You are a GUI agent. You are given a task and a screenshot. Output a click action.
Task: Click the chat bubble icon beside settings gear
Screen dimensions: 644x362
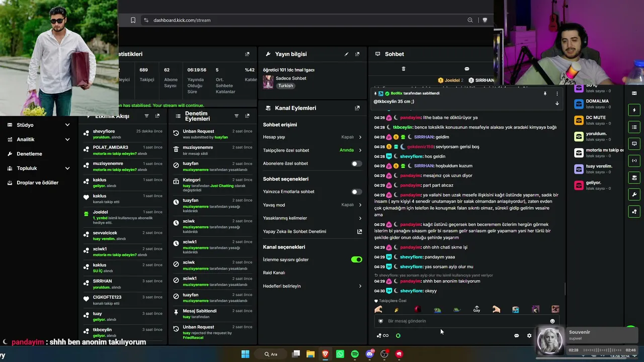coord(516,335)
